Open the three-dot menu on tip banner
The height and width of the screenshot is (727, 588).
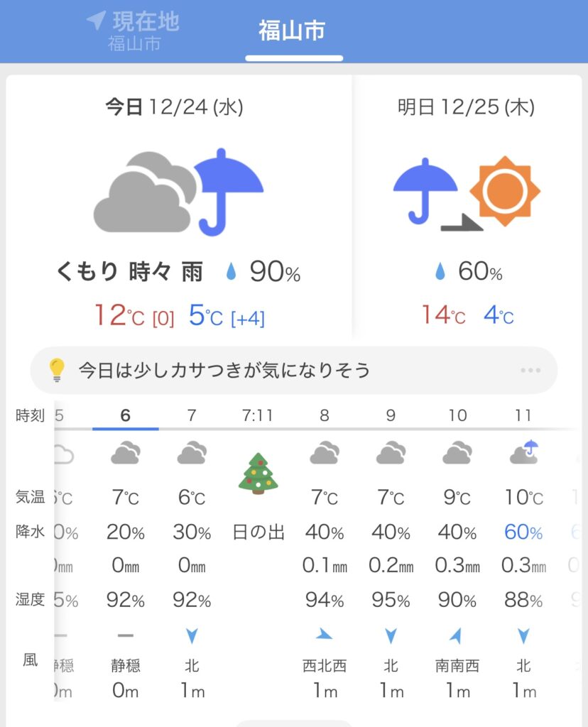530,370
